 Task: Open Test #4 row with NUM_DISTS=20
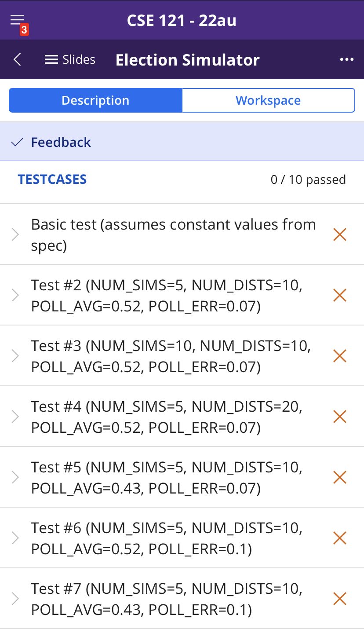click(x=167, y=417)
